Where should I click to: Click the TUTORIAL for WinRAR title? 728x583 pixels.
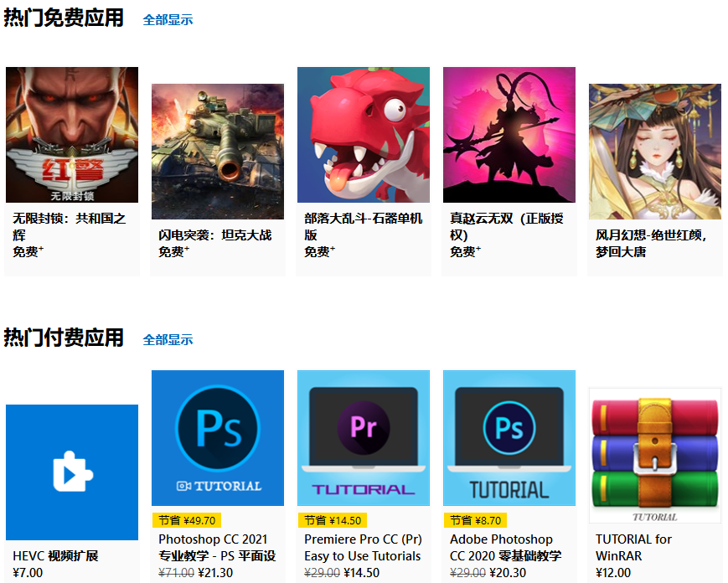(x=633, y=547)
